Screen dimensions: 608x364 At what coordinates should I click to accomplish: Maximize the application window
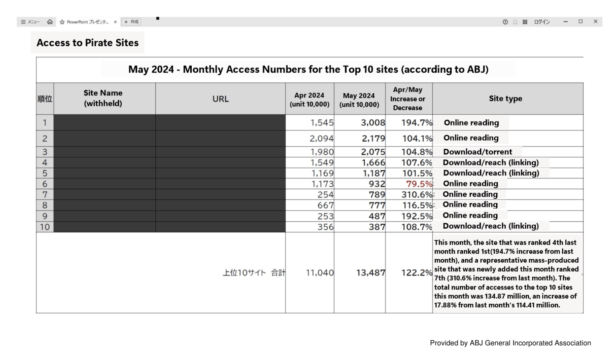pyautogui.click(x=580, y=22)
